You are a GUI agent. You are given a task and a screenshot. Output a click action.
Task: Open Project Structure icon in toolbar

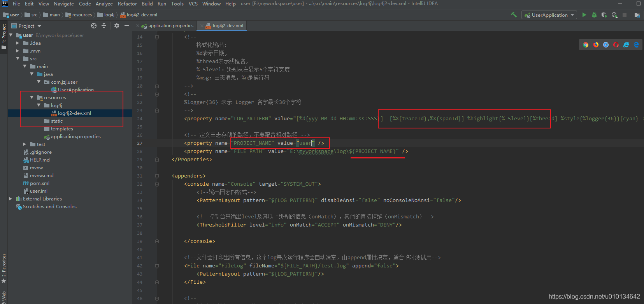[x=637, y=15]
